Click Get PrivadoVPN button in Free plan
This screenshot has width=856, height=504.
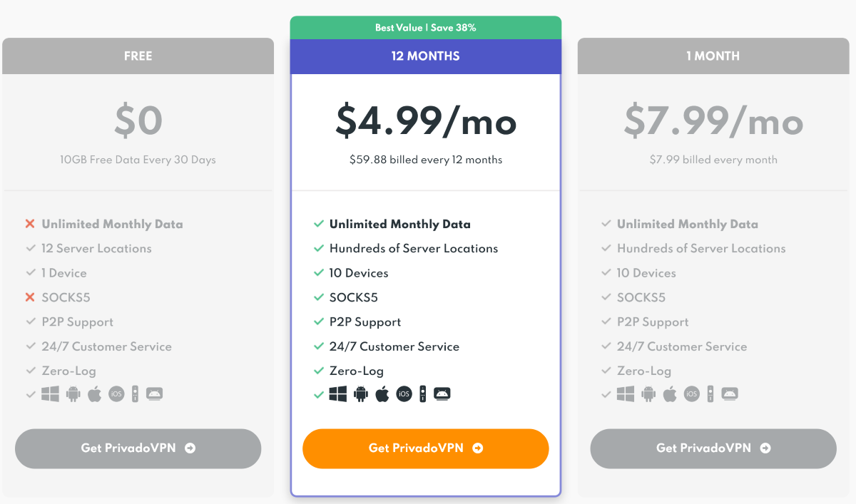click(138, 448)
